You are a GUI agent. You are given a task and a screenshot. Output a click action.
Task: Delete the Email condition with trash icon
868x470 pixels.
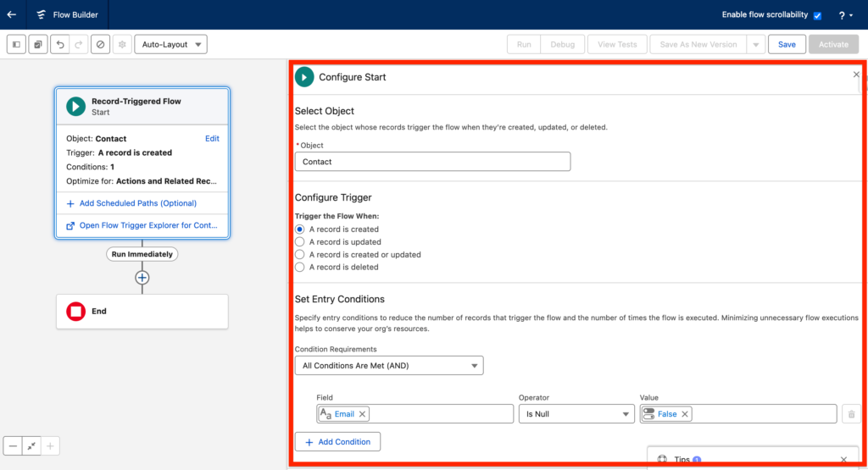coord(852,414)
